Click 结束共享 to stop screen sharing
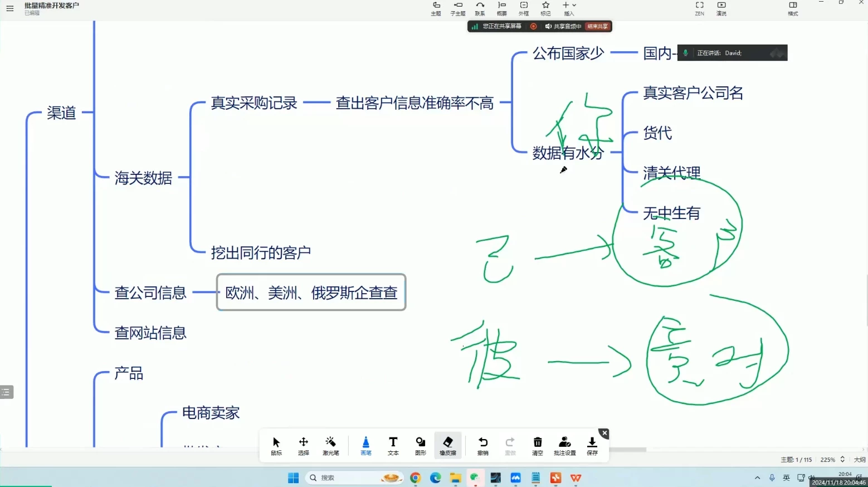The height and width of the screenshot is (487, 868). [597, 26]
